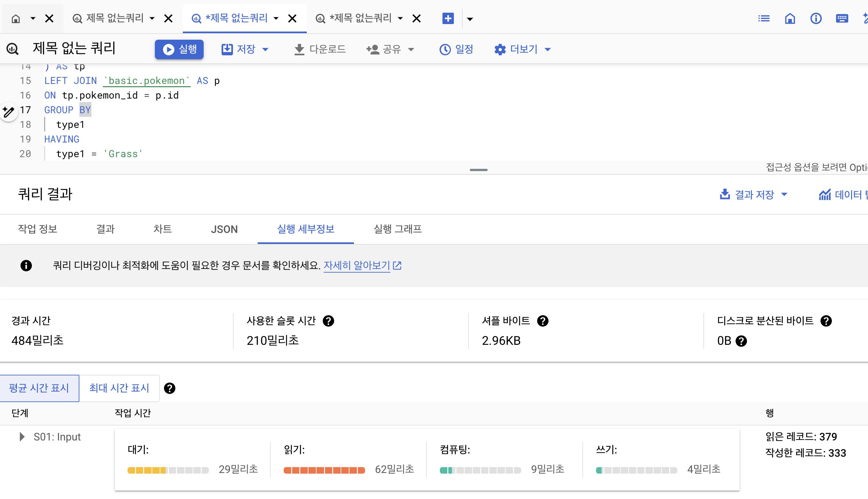Image resolution: width=868 pixels, height=499 pixels.
Task: Open the info circle icon in top bar
Action: pos(816,19)
